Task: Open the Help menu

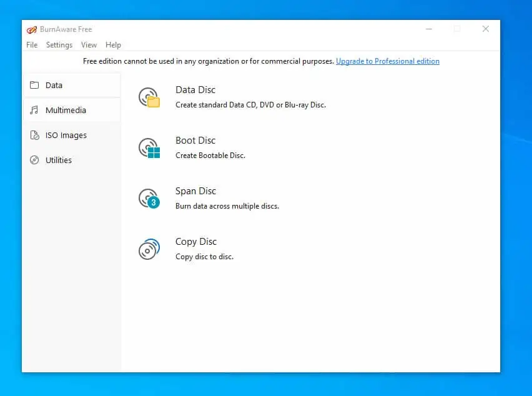Action: tap(113, 45)
